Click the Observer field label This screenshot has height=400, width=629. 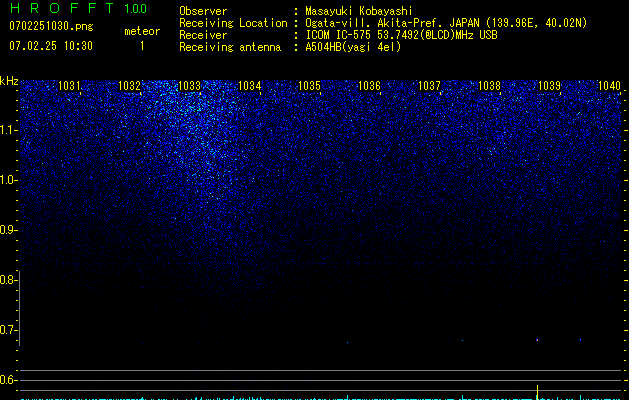[203, 11]
